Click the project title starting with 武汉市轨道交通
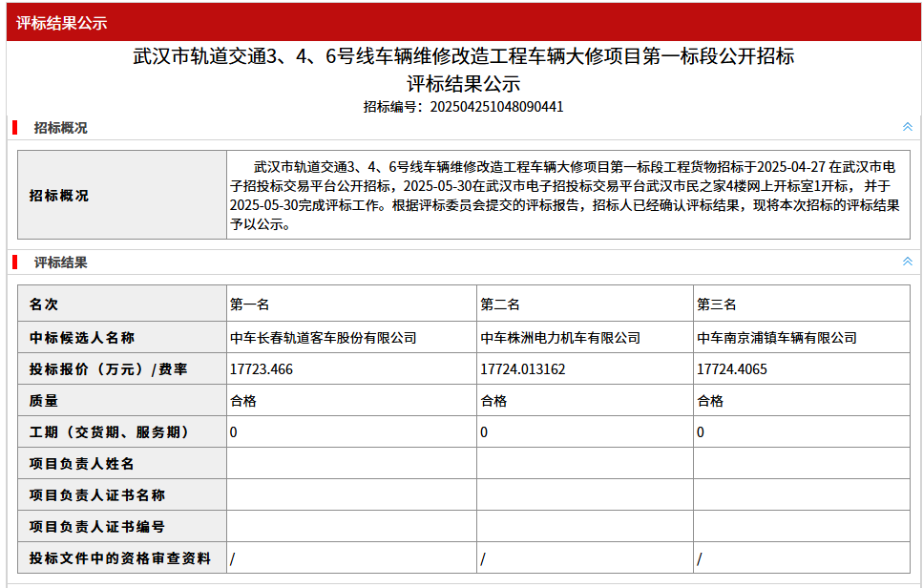 coord(463,56)
